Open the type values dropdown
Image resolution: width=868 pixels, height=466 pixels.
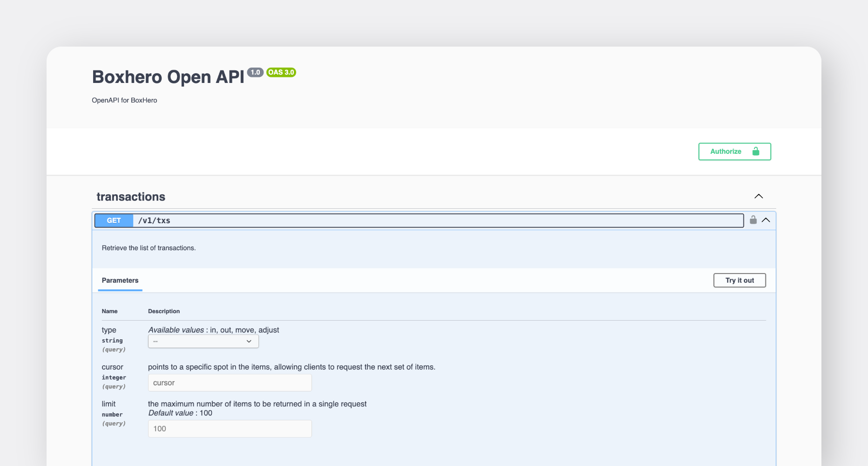point(203,341)
